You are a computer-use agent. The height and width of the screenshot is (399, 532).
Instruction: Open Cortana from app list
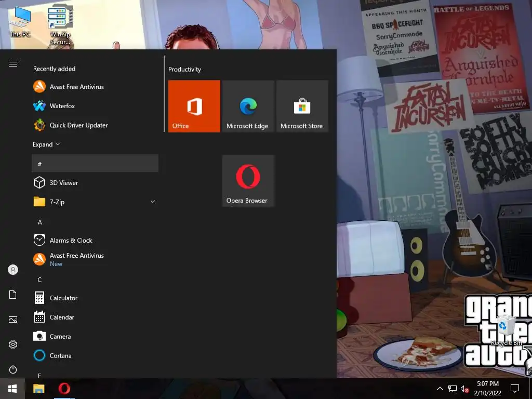point(95,355)
